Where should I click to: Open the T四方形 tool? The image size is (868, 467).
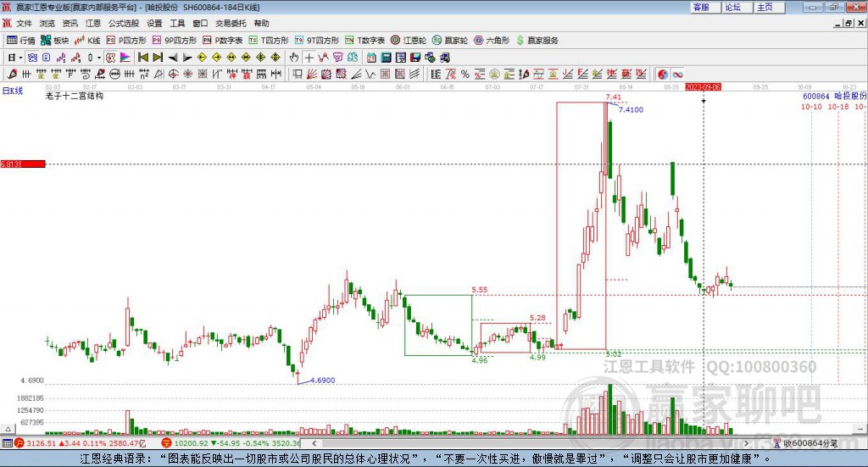click(x=269, y=41)
